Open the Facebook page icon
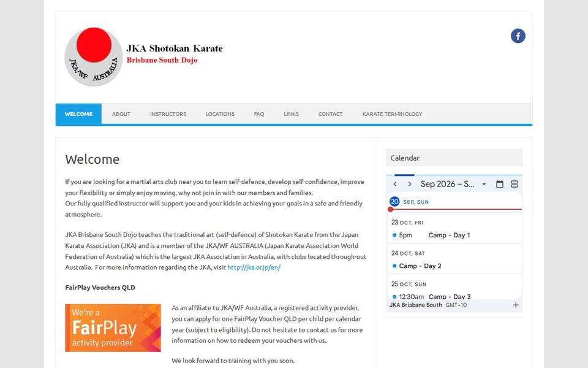The height and width of the screenshot is (368, 588). coord(518,36)
